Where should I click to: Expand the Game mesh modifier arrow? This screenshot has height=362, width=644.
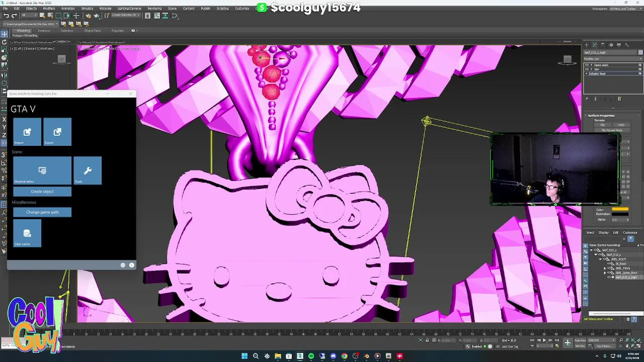pos(591,65)
